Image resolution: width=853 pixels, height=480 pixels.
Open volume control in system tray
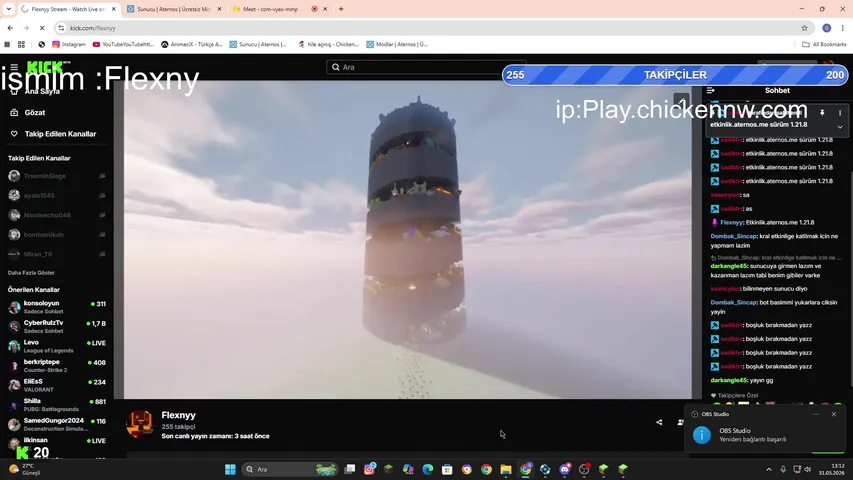pyautogui.click(x=808, y=469)
